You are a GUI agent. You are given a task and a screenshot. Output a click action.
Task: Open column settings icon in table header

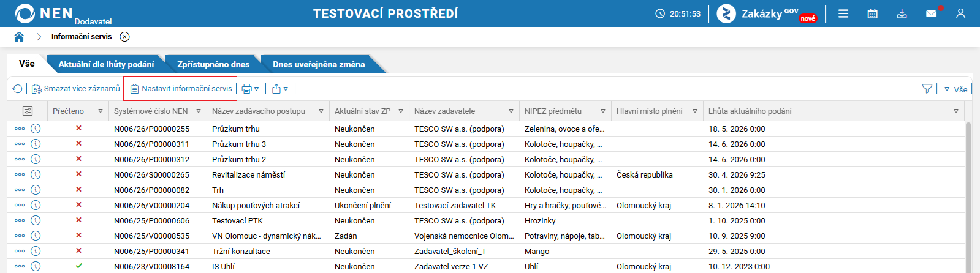coord(27,111)
